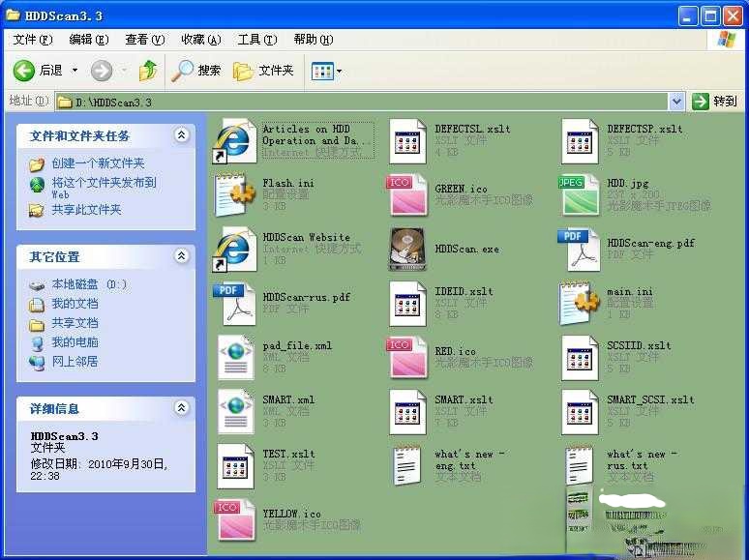Click the IDEID.xslt file name
The height and width of the screenshot is (560, 749).
[464, 291]
